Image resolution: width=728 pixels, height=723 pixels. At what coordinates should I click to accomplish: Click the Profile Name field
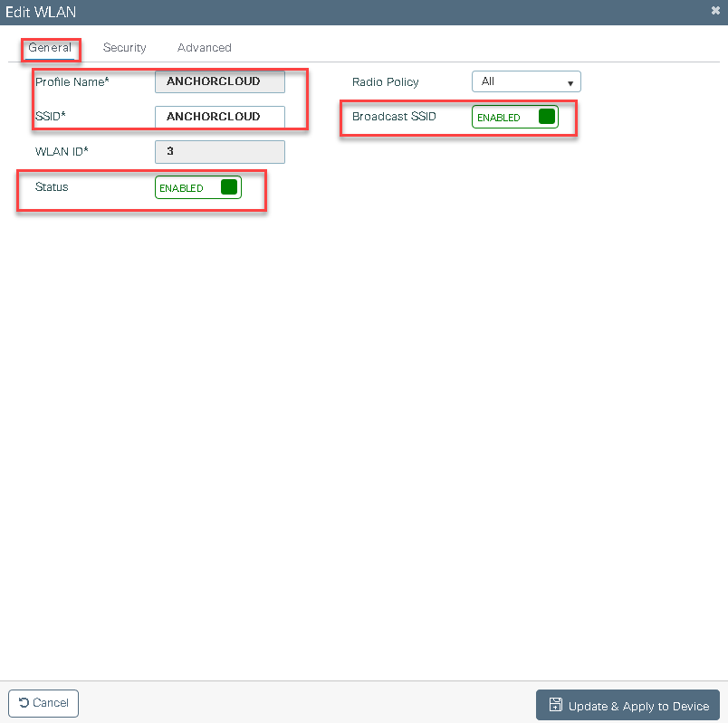pos(220,81)
